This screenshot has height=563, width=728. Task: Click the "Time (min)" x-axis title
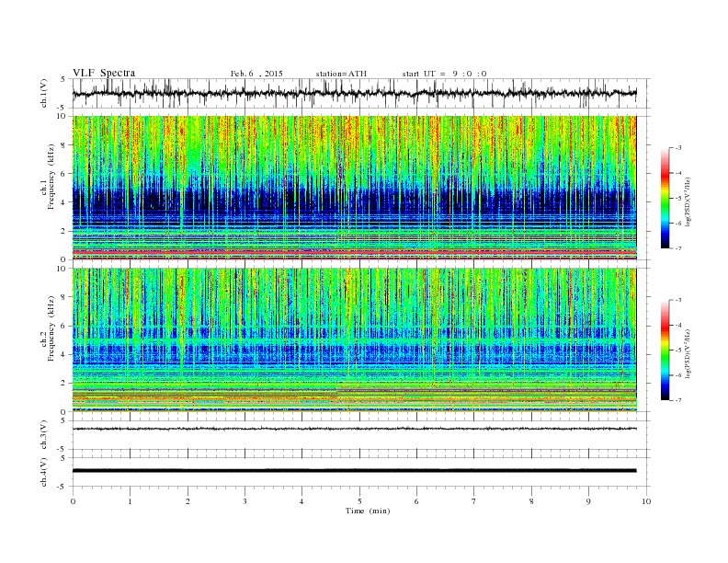368,511
